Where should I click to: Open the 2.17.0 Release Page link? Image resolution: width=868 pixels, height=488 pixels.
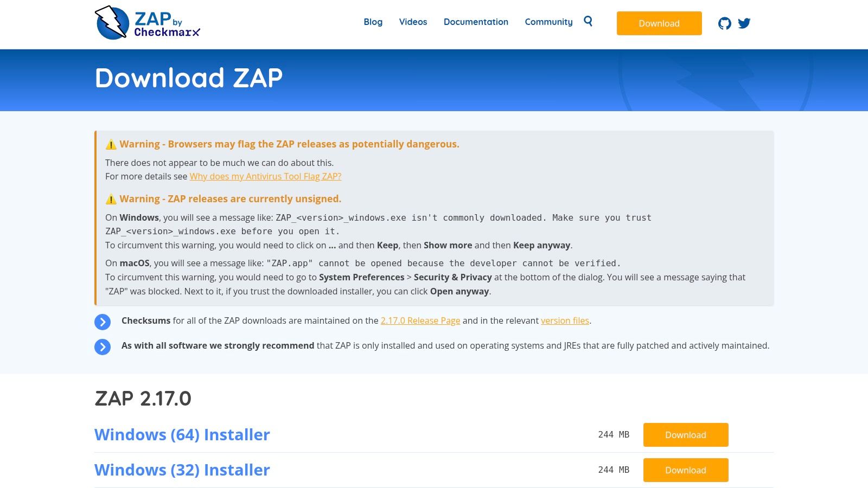click(420, 320)
